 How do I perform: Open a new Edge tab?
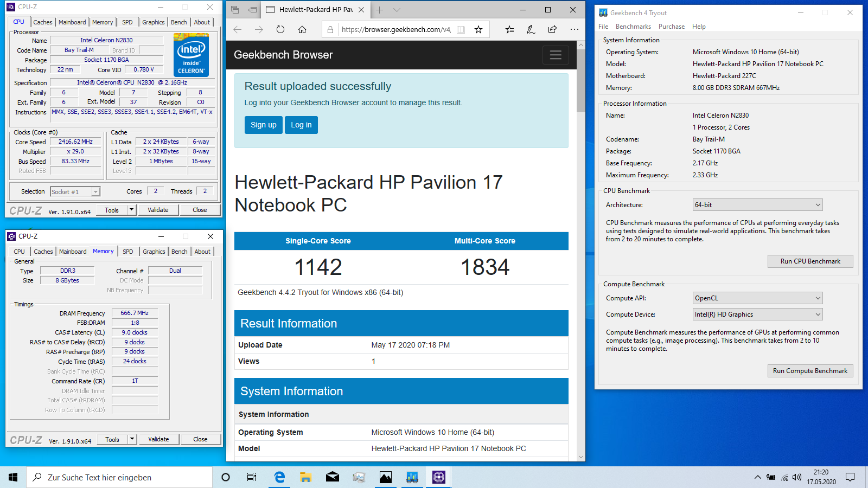380,10
